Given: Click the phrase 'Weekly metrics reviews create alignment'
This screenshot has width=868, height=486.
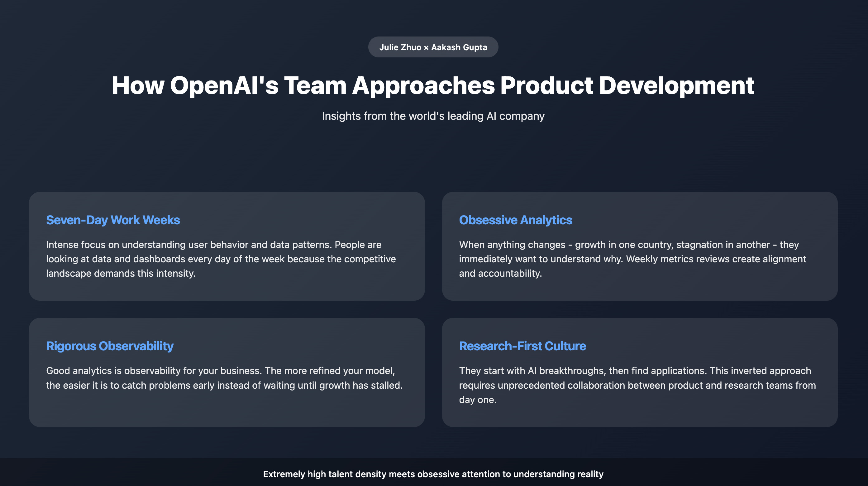Looking at the screenshot, I should pos(716,259).
